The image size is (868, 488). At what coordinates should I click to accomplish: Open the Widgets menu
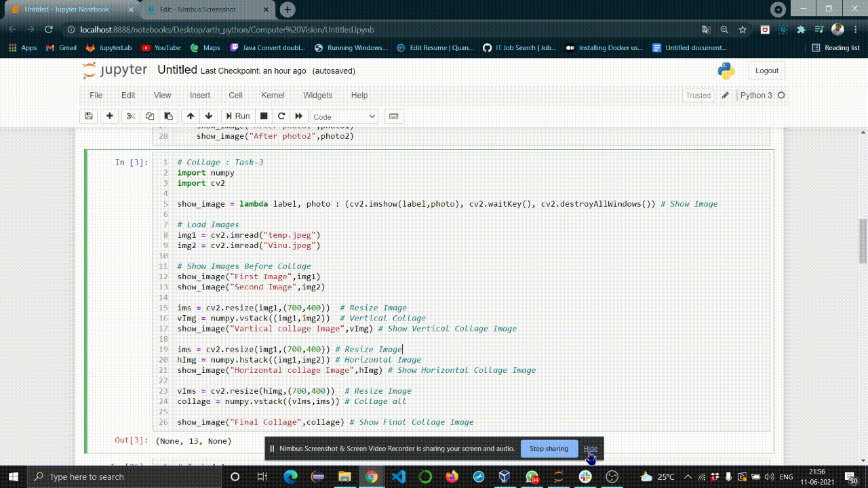[318, 96]
